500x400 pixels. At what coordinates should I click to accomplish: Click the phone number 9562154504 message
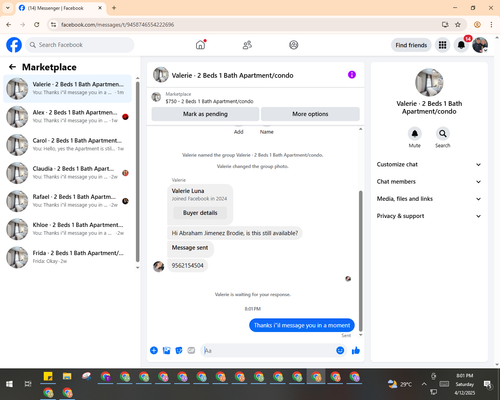187,265
